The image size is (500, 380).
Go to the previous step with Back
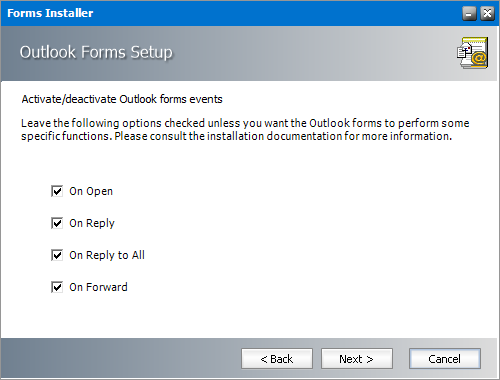point(277,359)
